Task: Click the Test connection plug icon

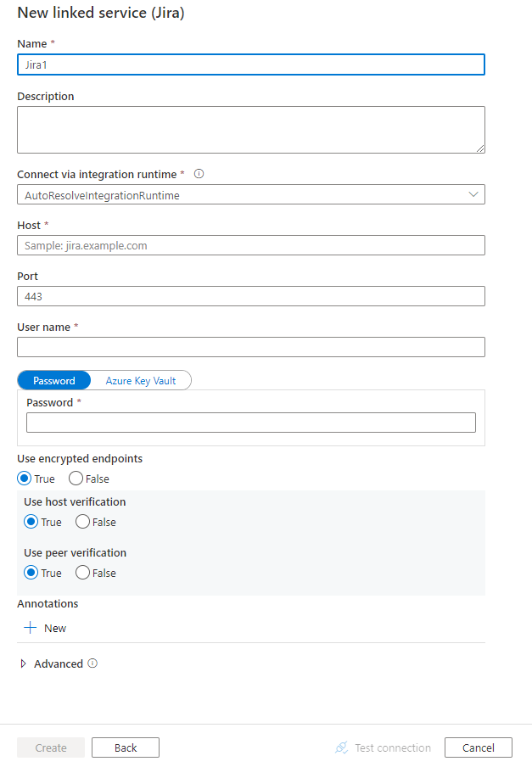Action: (342, 747)
